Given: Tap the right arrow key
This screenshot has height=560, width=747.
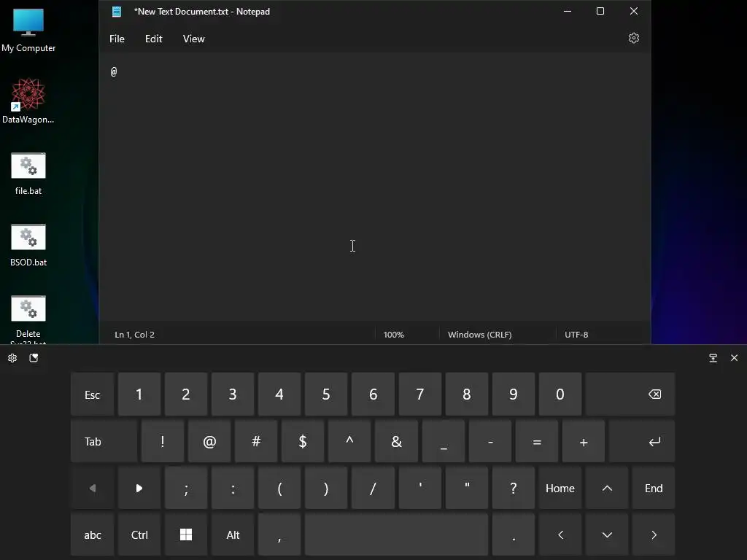Looking at the screenshot, I should tap(654, 534).
